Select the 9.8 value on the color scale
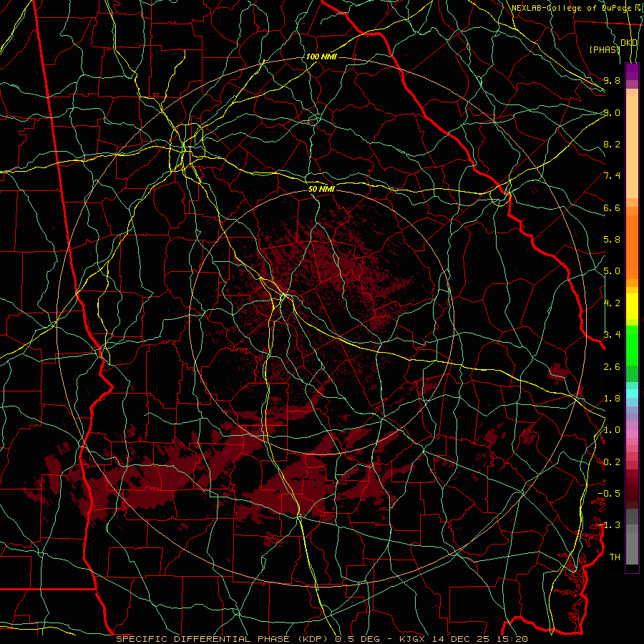 612,80
